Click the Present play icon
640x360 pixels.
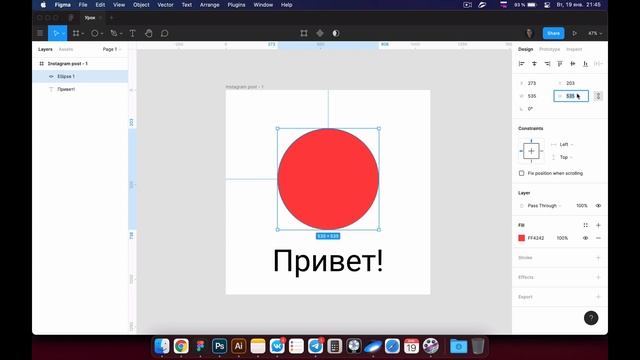[x=574, y=33]
